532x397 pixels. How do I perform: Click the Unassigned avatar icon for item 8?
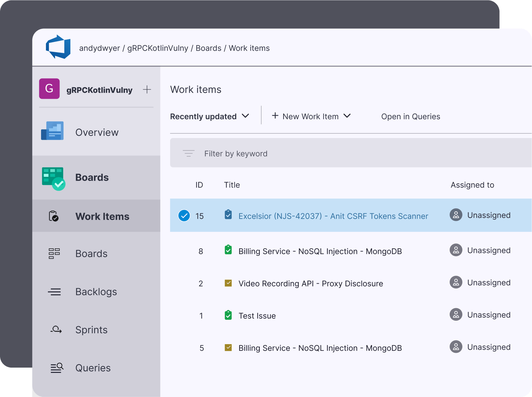(x=456, y=250)
